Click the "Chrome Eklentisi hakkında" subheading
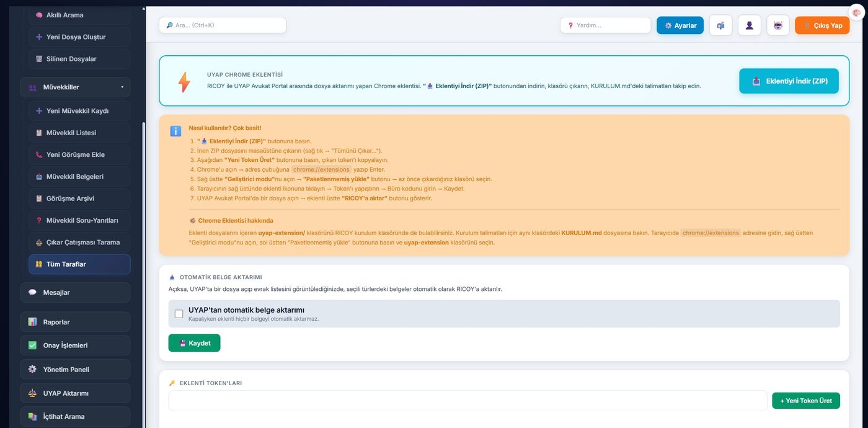Image resolution: width=868 pixels, height=428 pixels. [236, 220]
